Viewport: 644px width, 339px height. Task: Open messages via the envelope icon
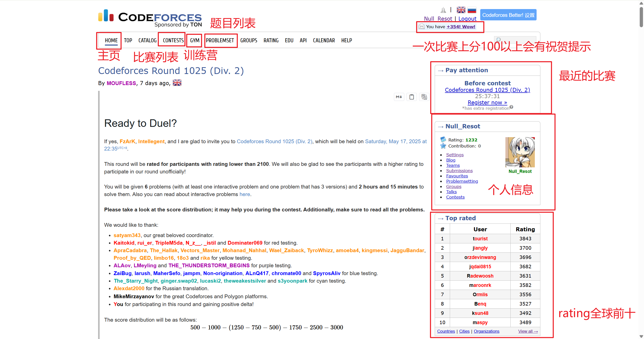422,26
